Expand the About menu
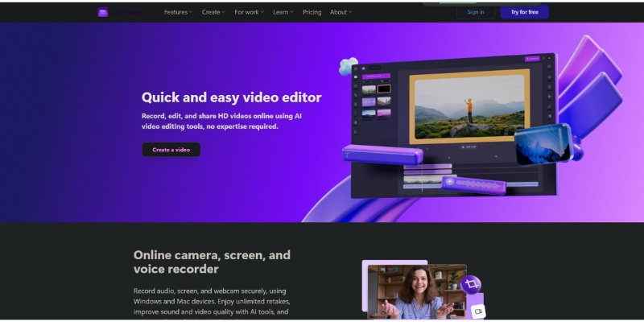 [x=341, y=12]
